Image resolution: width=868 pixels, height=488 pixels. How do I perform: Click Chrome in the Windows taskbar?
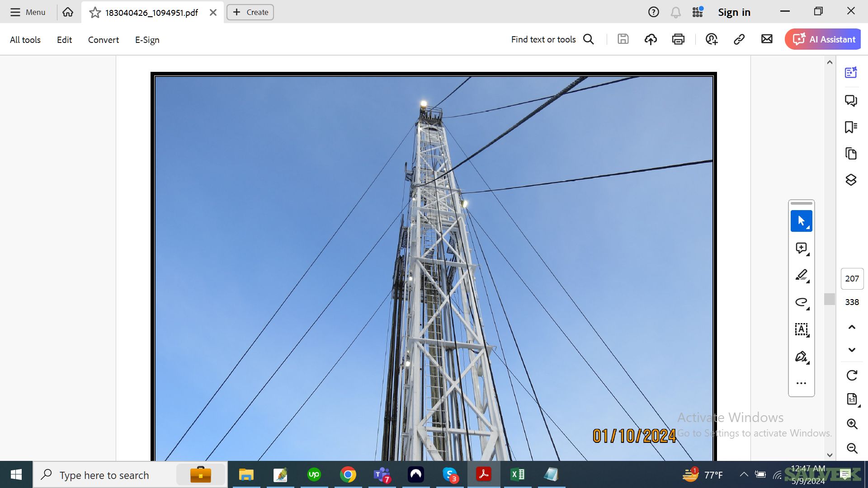click(x=348, y=474)
